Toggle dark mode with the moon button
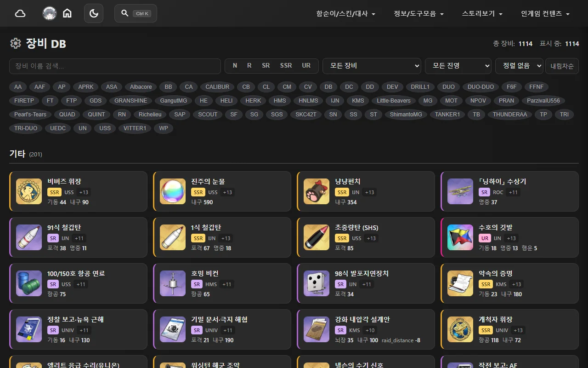The height and width of the screenshot is (368, 588). pos(94,13)
